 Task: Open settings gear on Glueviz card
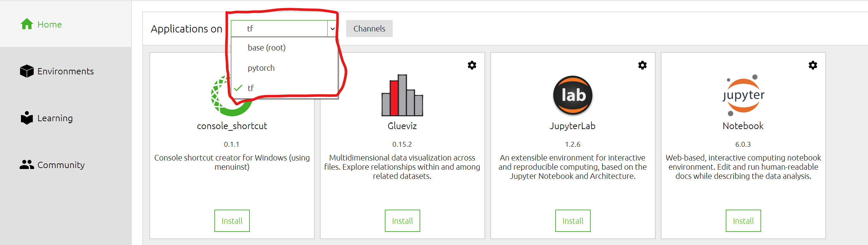[472, 65]
